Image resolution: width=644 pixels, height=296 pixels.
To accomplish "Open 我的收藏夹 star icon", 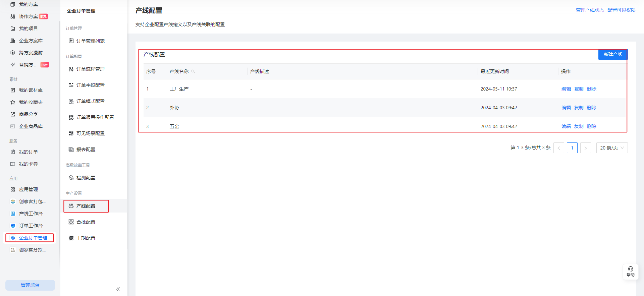I will pos(13,102).
